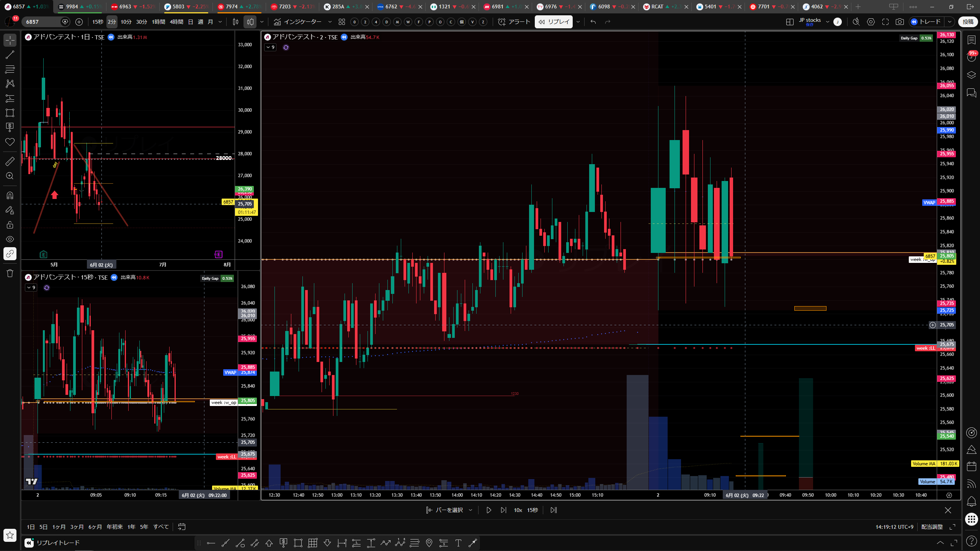Open the calendar icon in right sidebar
980x551 pixels.
(972, 466)
